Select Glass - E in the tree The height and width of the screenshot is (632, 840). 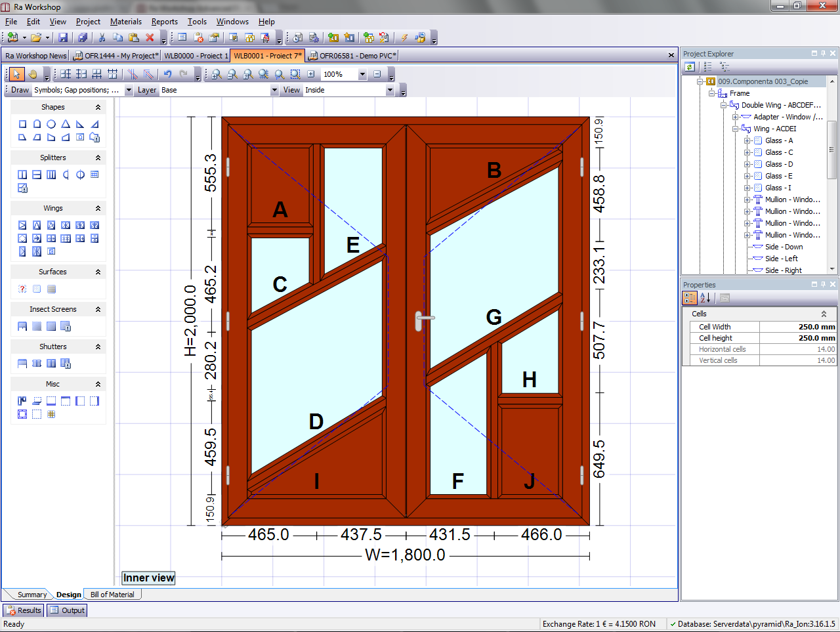click(x=778, y=176)
